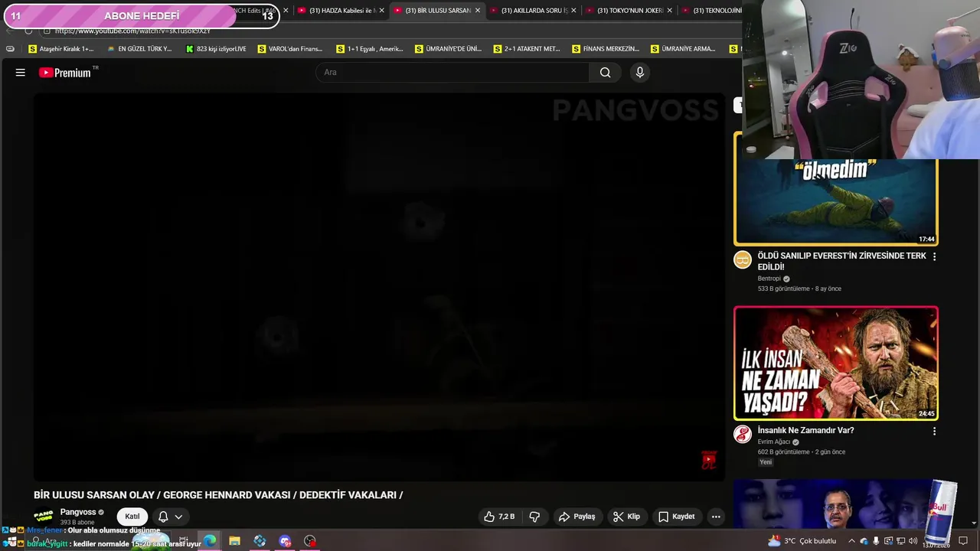Image resolution: width=980 pixels, height=551 pixels.
Task: Close the TOKYO'NUN JOKERİ tab
Action: (x=670, y=11)
